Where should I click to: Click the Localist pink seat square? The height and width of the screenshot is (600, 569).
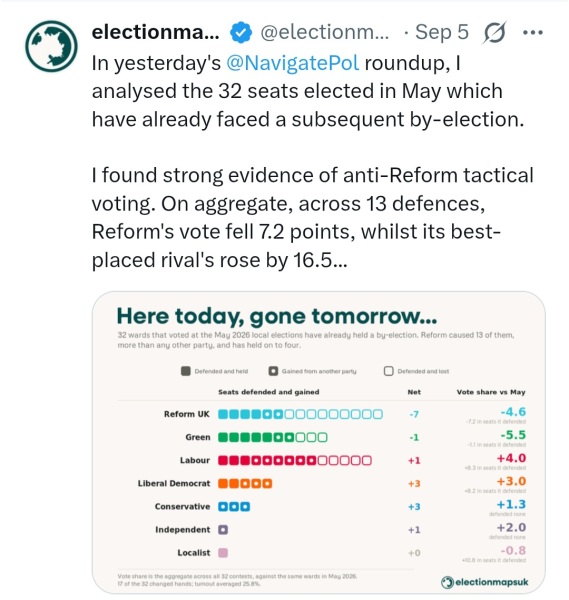(223, 553)
